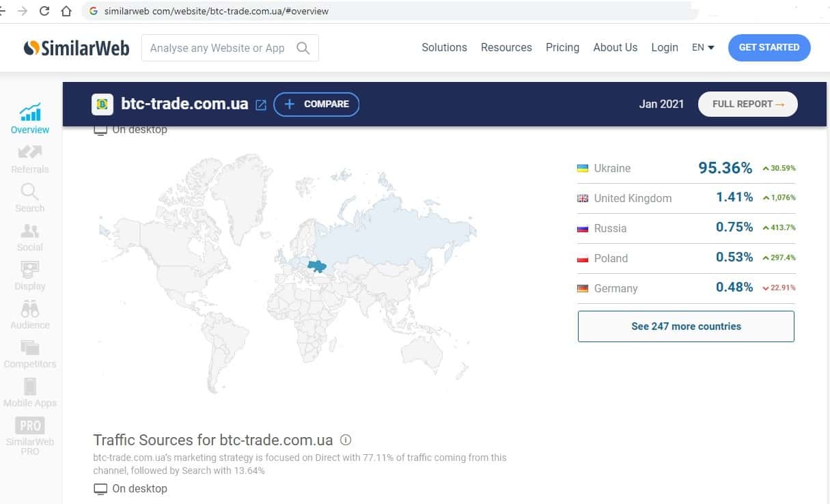The width and height of the screenshot is (830, 504).
Task: Open btc-trade.com.ua via external link icon
Action: (x=261, y=104)
